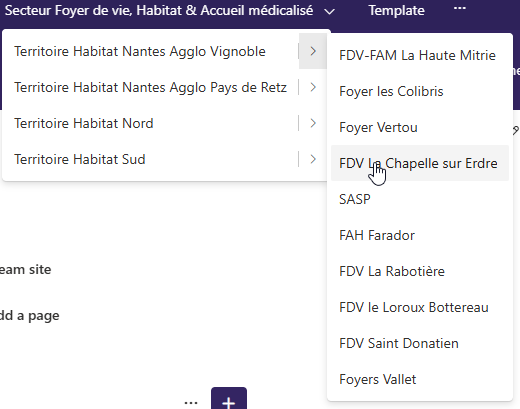Screen dimensions: 520x409
Task: Open the ellipsis menu beside the plus button
Action: click(x=191, y=403)
